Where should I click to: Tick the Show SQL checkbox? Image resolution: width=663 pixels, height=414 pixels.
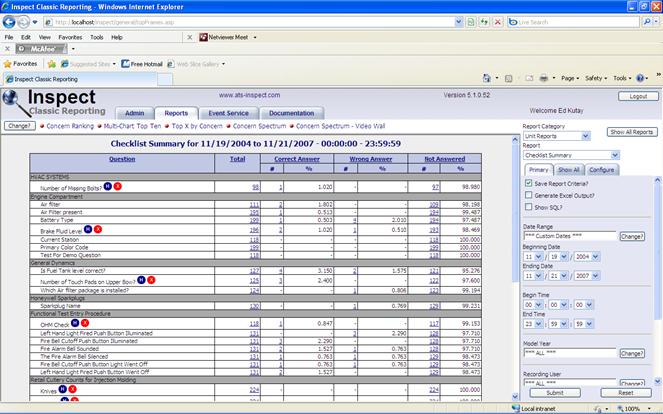[529, 207]
